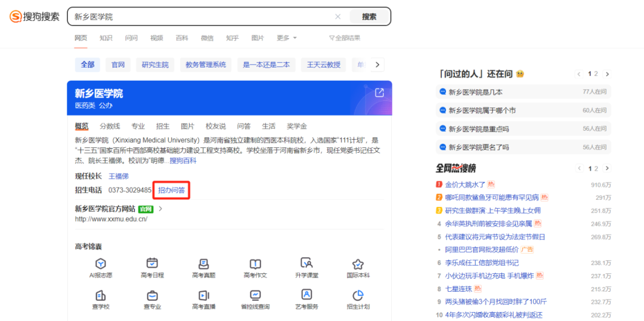Open hot search 金价大跳水了
Viewport: 644px width, 321px height.
click(465, 184)
